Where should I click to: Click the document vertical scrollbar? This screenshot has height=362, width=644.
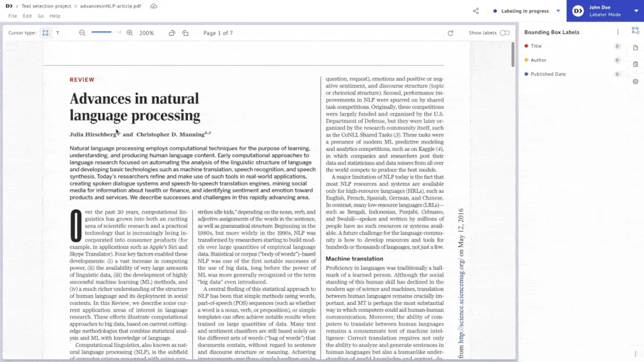(513, 54)
